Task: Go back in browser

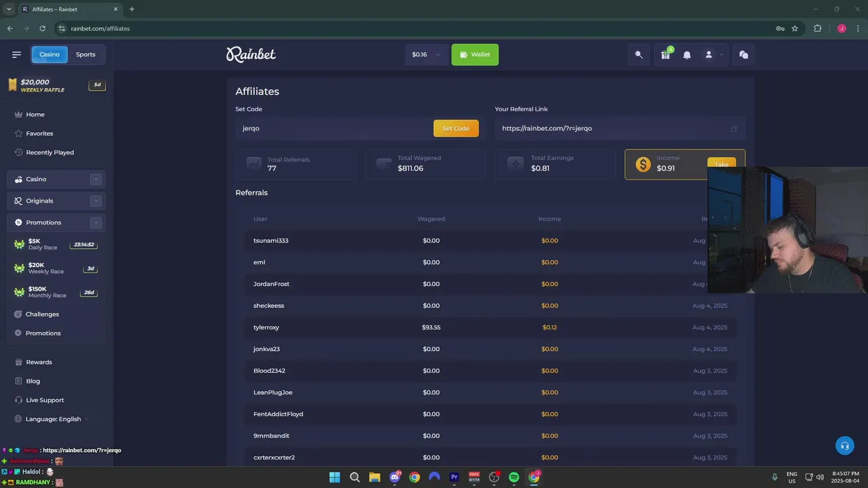Action: 9,28
